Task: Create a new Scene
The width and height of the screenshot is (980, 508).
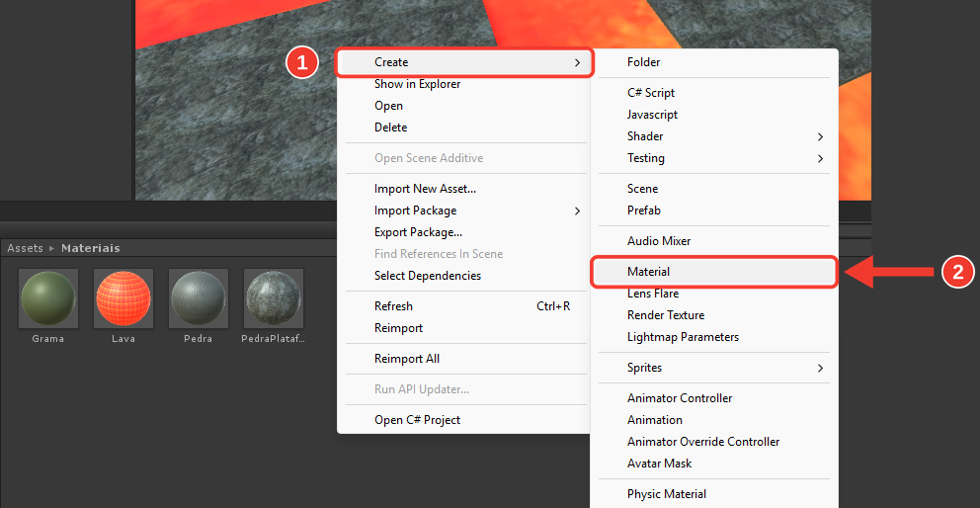Action: [x=713, y=189]
